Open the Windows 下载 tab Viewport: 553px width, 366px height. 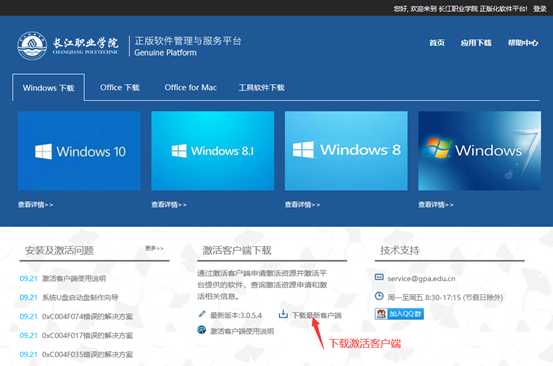[x=48, y=88]
